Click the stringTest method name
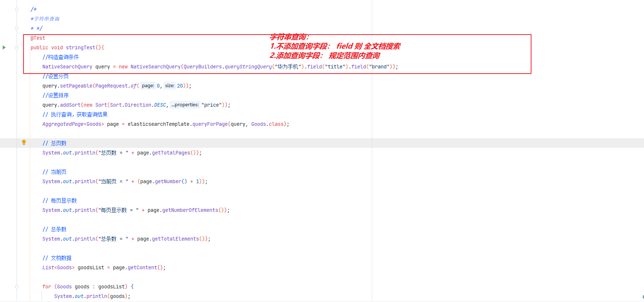The height and width of the screenshot is (302, 644). click(81, 47)
